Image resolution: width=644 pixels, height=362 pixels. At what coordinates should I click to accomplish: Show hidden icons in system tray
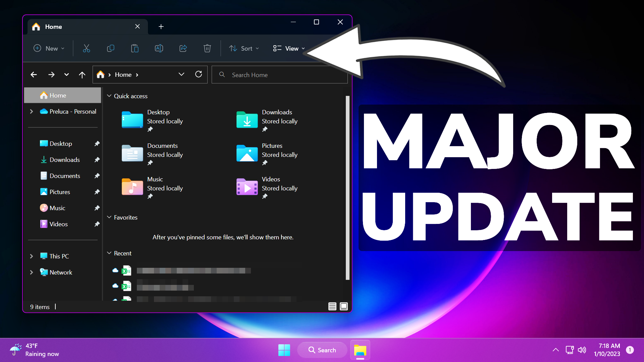[556, 350]
